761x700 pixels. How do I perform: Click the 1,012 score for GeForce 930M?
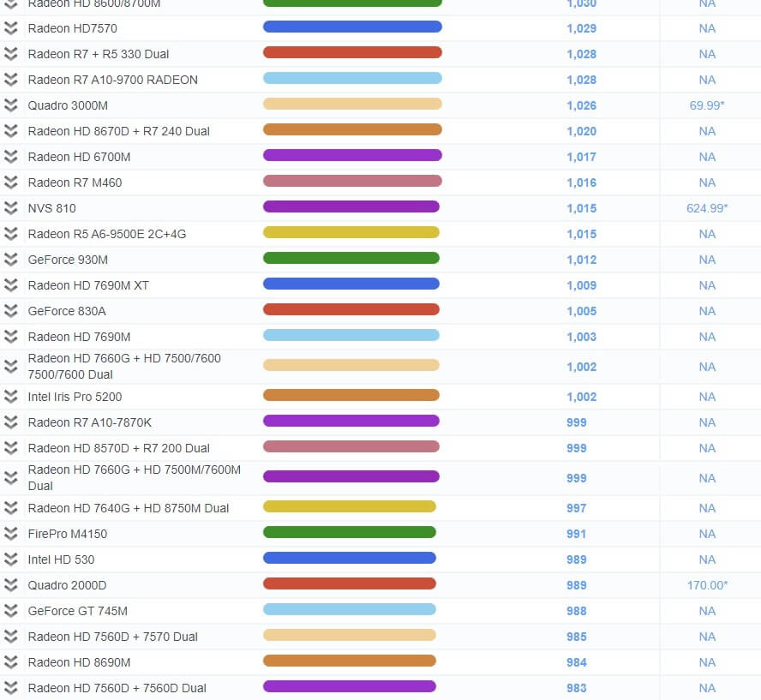pos(581,260)
